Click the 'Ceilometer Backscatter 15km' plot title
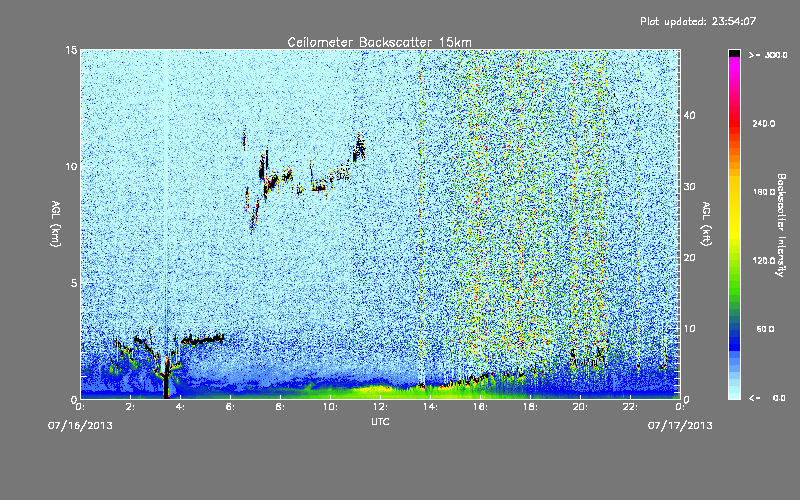800x500 pixels. point(379,42)
